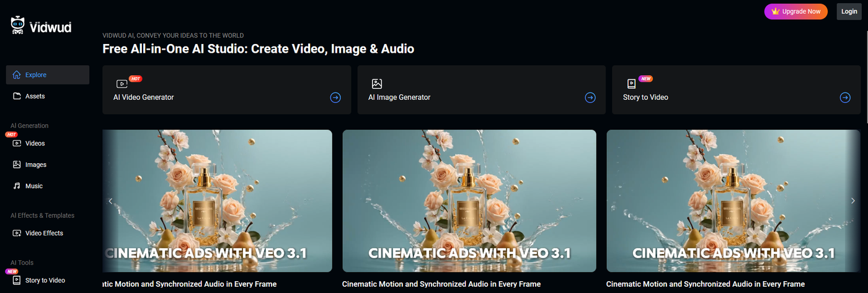
Task: Click the Story to Video card arrow icon
Action: (845, 97)
